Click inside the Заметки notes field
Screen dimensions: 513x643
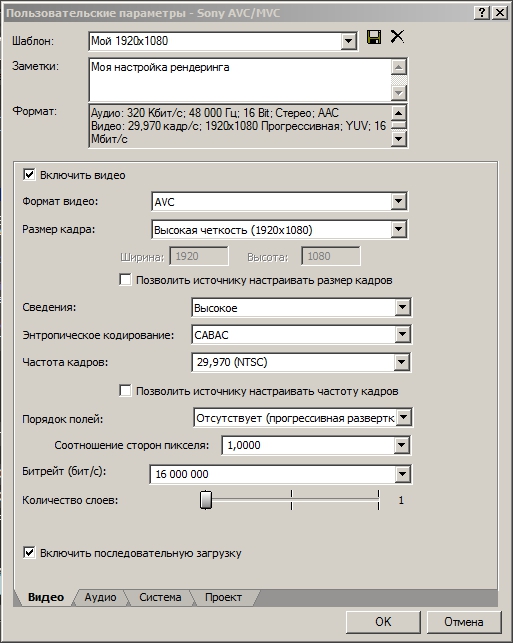point(240,80)
